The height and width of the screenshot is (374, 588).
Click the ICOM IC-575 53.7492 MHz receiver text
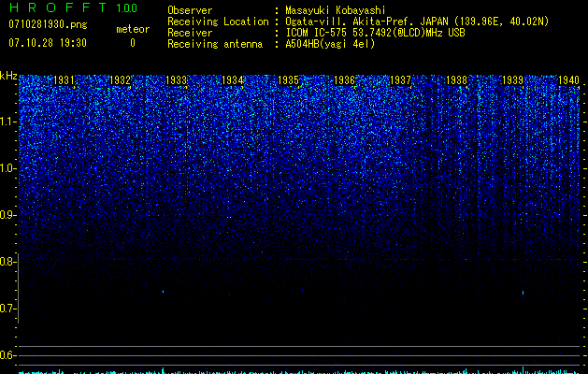[x=375, y=33]
